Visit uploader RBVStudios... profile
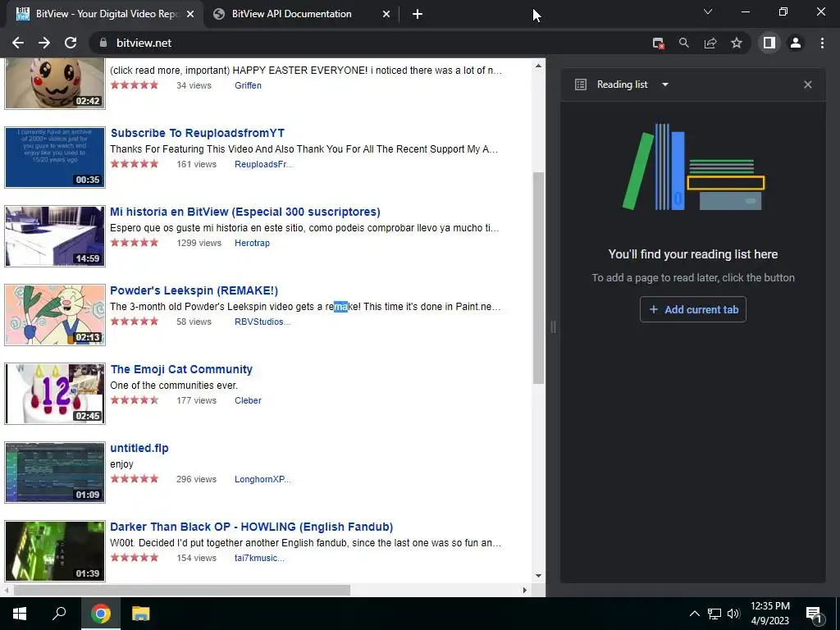The height and width of the screenshot is (630, 840). pos(262,322)
